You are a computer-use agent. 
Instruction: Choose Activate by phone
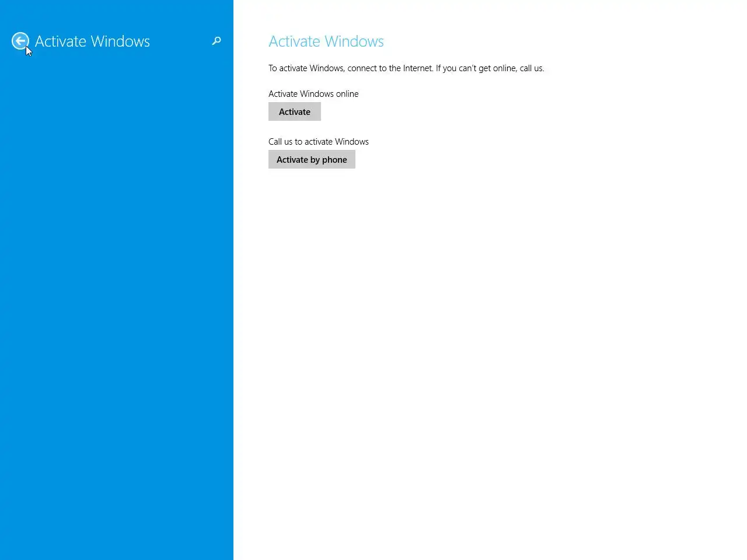pos(312,159)
